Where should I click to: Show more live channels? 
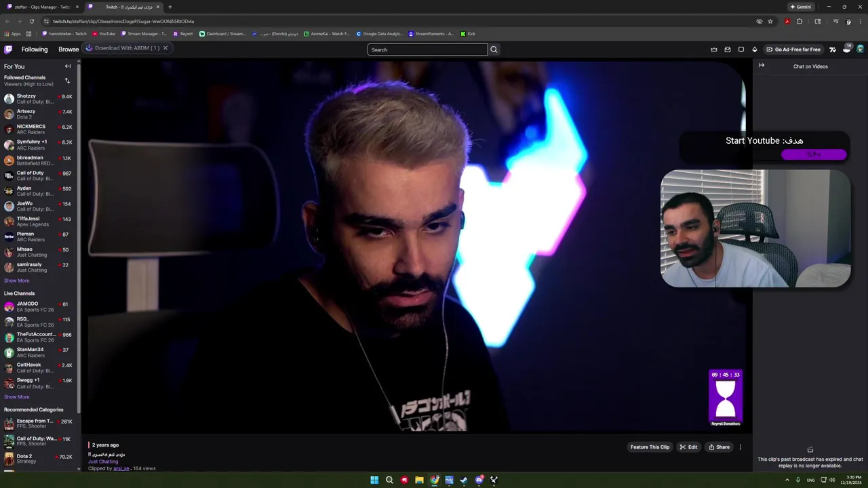pyautogui.click(x=16, y=397)
